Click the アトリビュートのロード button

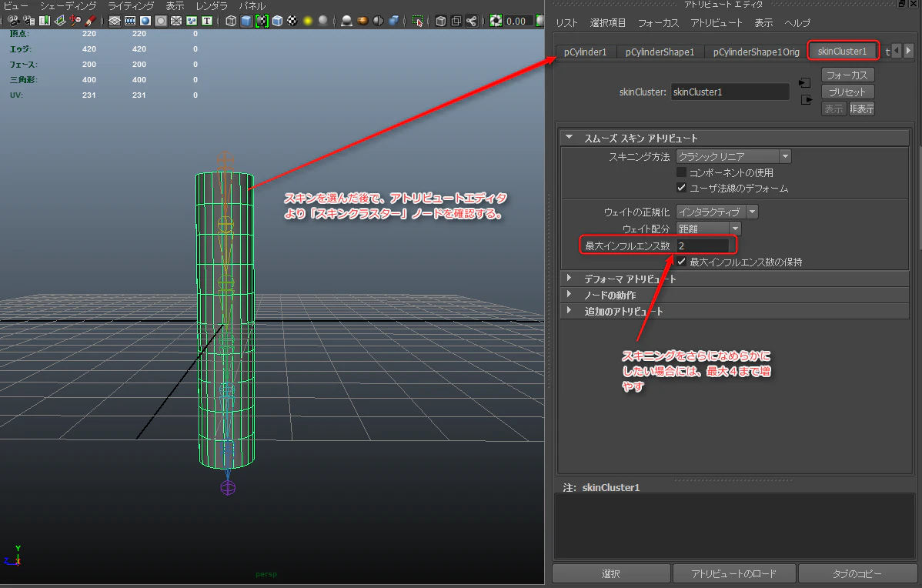[734, 573]
